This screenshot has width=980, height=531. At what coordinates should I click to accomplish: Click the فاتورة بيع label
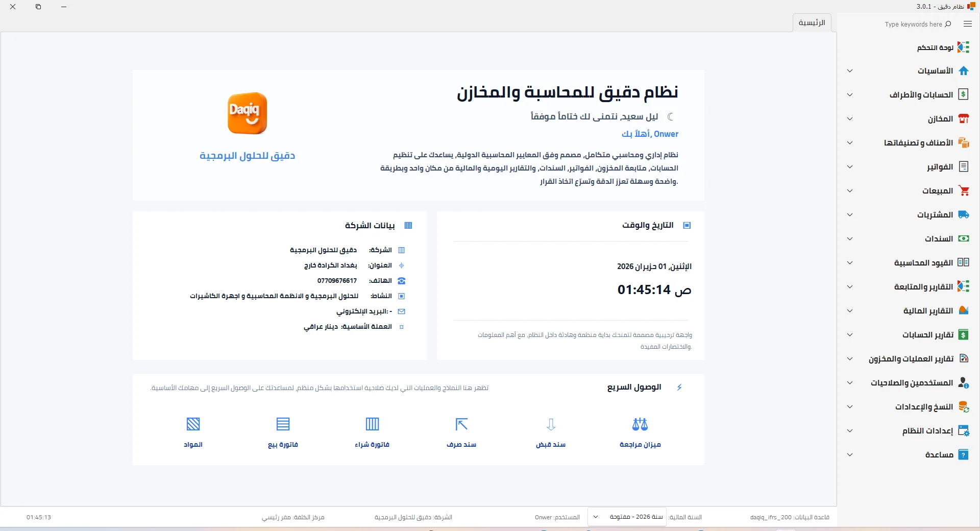click(283, 445)
